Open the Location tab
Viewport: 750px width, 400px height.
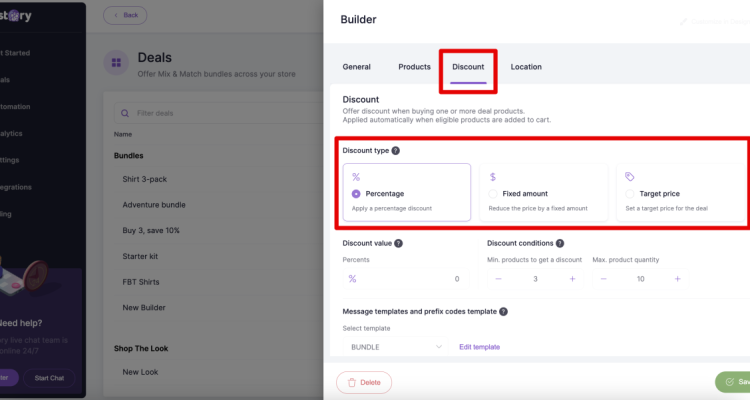[x=526, y=67]
